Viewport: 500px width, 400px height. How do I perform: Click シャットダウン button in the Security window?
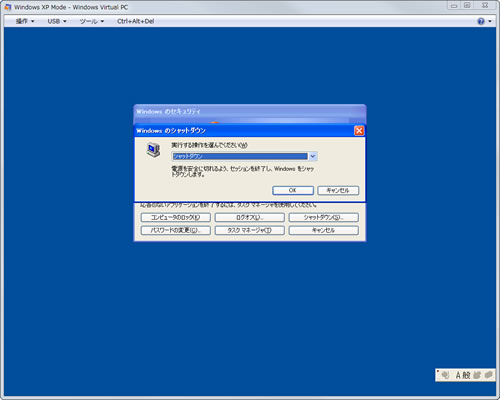[x=324, y=218]
